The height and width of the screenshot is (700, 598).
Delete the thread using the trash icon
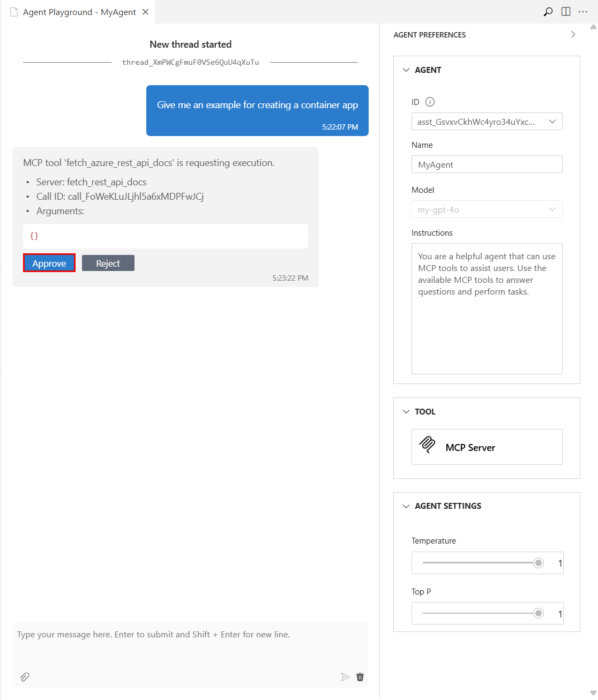point(360,677)
